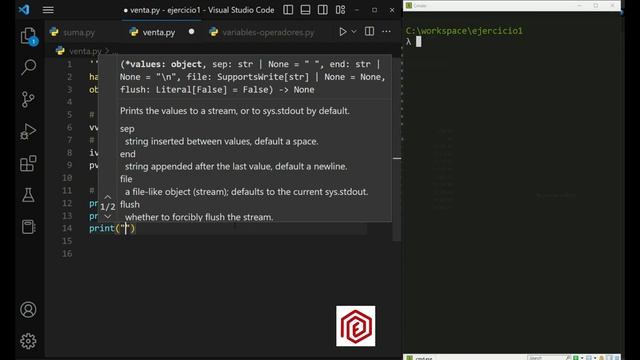Image resolution: width=640 pixels, height=360 pixels.
Task: Click the VS Code logo icon
Action: click(x=24, y=10)
